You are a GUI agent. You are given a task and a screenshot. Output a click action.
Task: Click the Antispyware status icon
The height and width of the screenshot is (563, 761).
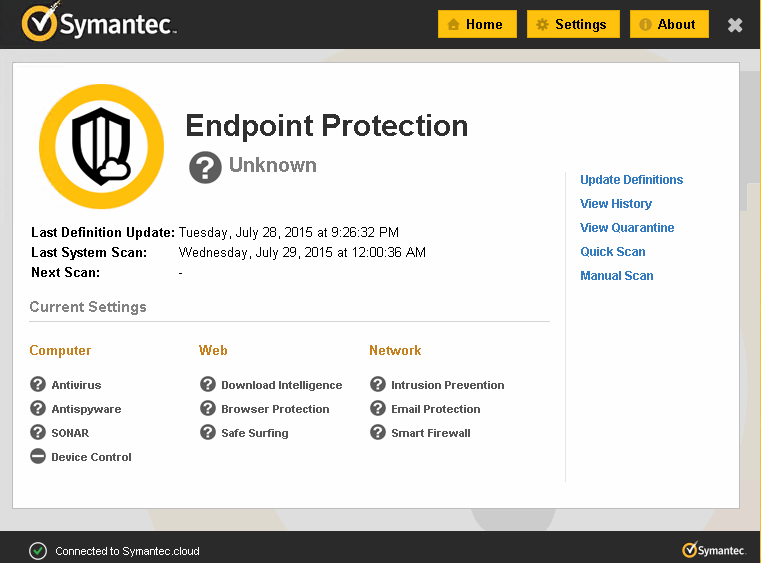click(x=38, y=408)
